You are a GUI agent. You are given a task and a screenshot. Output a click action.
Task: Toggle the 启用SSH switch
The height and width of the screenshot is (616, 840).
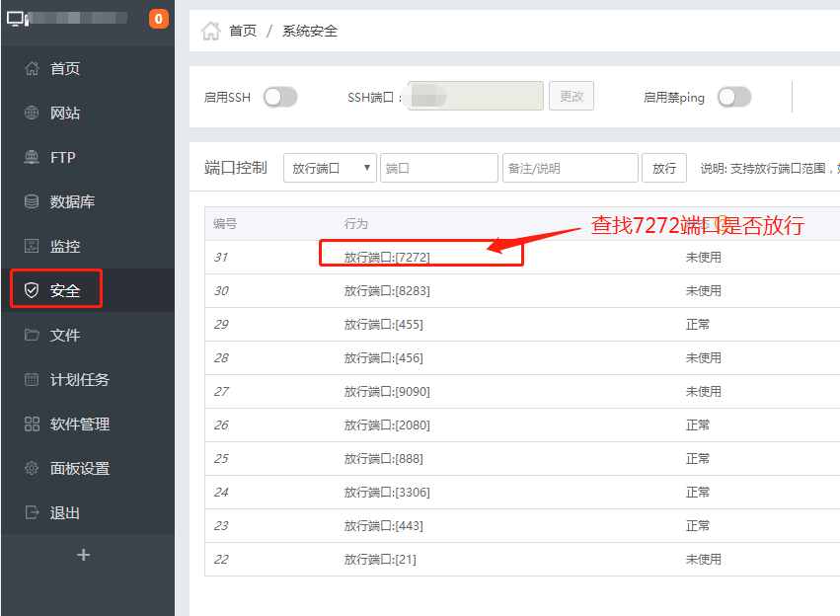point(280,98)
